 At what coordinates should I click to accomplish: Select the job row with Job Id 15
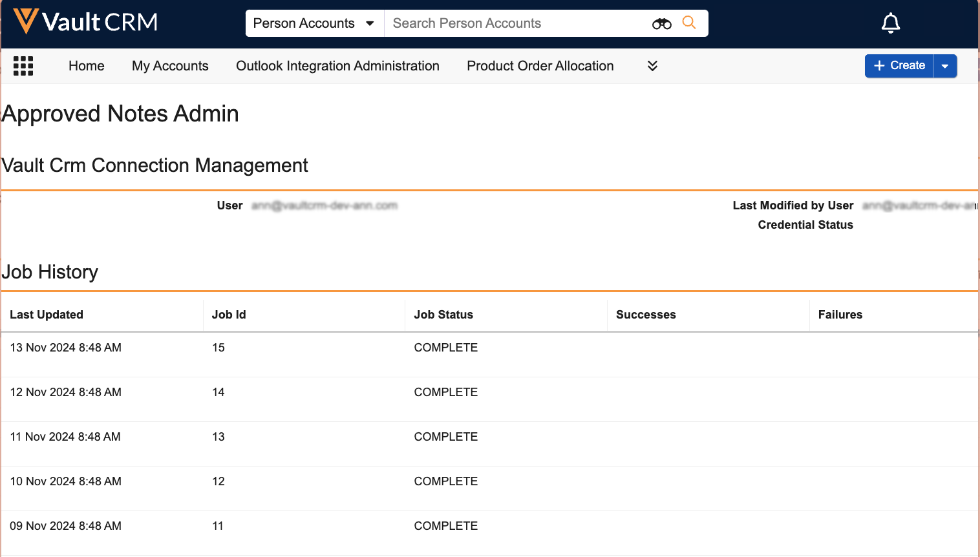218,348
